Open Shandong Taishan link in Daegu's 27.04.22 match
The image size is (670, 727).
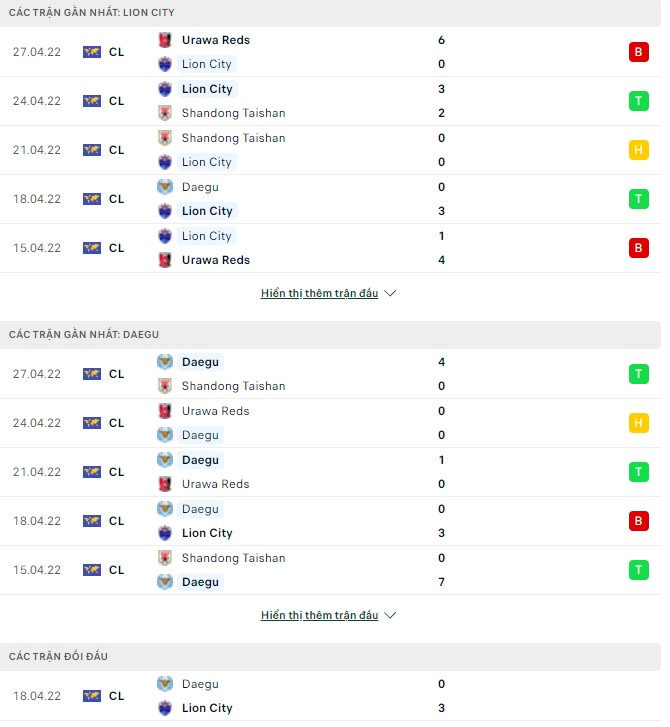(233, 386)
